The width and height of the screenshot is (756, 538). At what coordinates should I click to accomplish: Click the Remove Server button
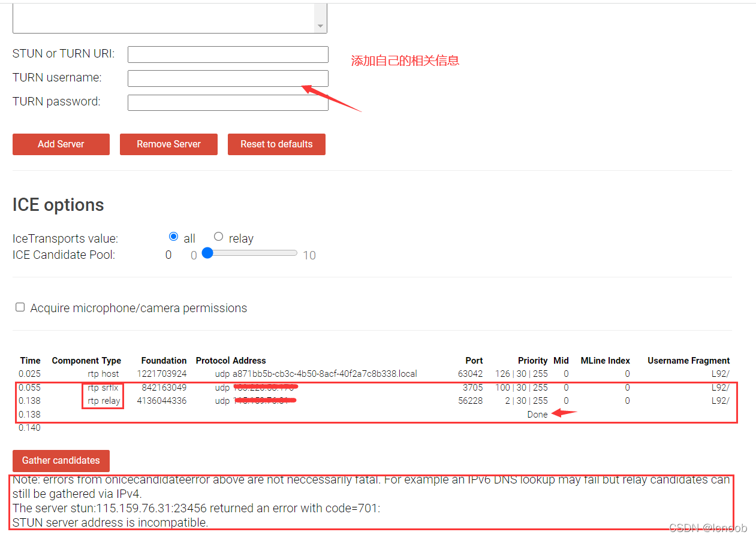168,144
